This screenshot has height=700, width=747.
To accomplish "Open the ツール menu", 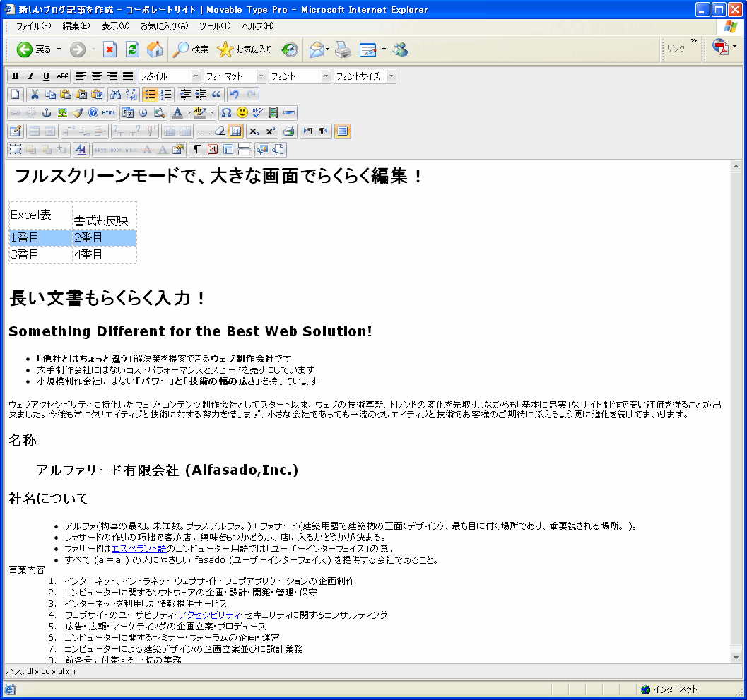I will (215, 26).
